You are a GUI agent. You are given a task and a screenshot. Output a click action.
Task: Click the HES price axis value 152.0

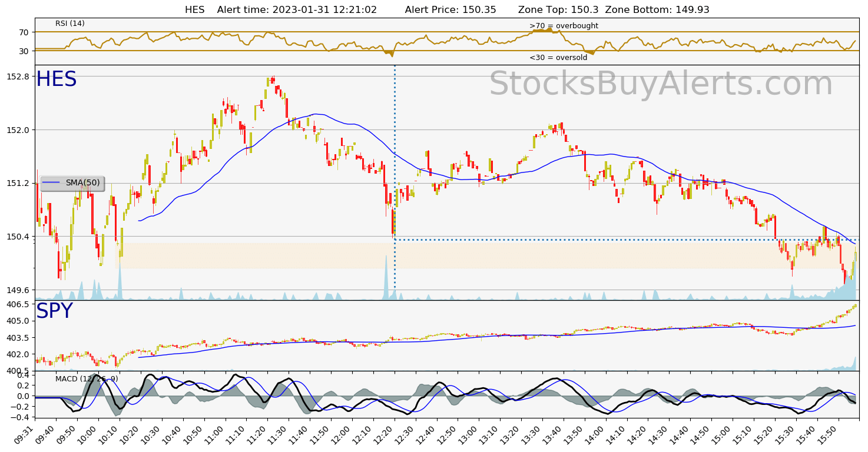click(x=17, y=129)
